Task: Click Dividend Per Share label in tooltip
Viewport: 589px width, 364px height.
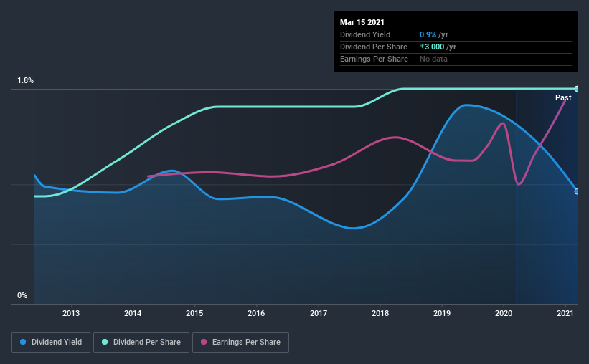Action: (373, 47)
